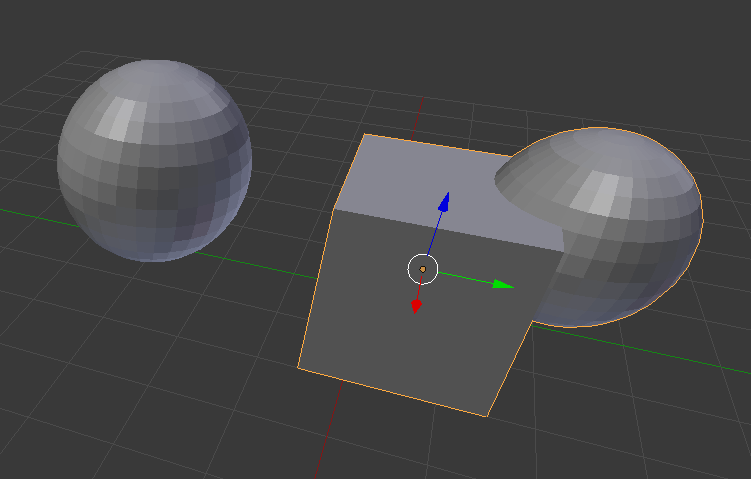Select the unselected sphere on the left
The height and width of the screenshot is (479, 751).
coord(154,161)
